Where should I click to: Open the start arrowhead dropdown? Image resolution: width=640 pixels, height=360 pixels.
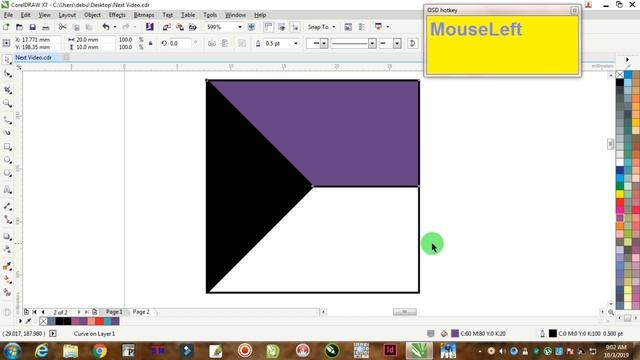pyautogui.click(x=324, y=43)
